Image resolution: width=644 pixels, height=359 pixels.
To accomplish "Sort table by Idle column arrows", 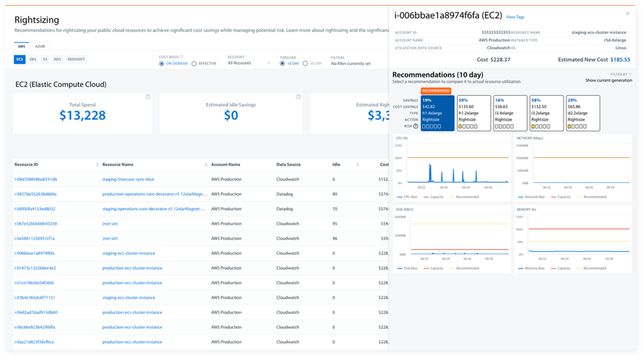I will point(358,164).
